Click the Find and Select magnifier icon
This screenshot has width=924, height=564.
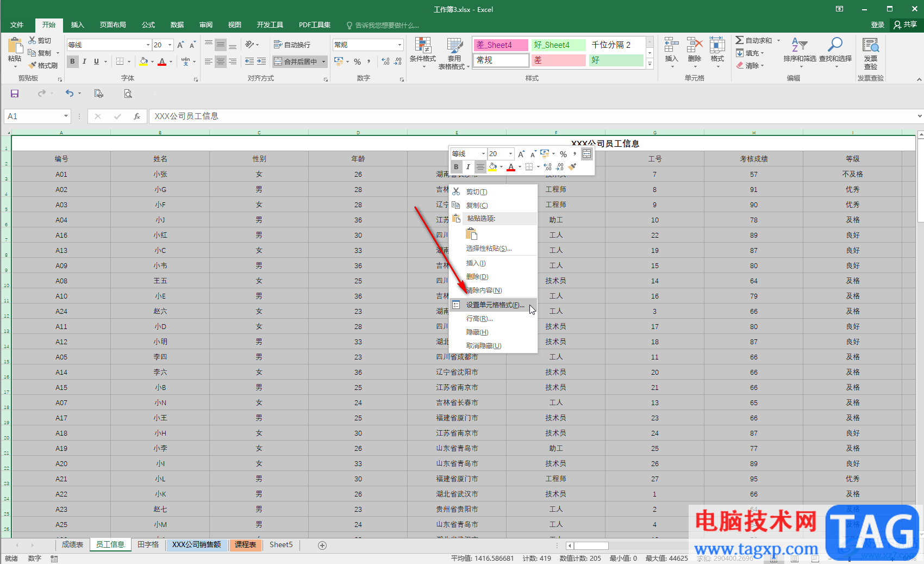(835, 45)
